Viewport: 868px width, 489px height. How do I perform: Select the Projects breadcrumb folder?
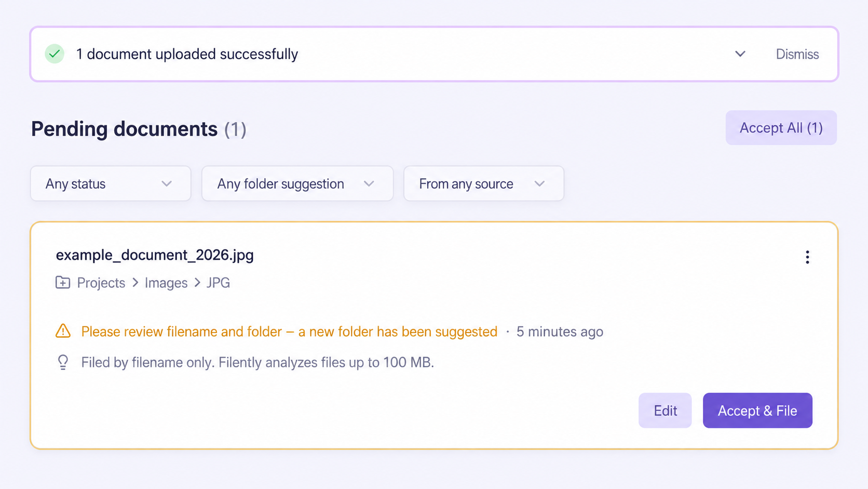[101, 283]
